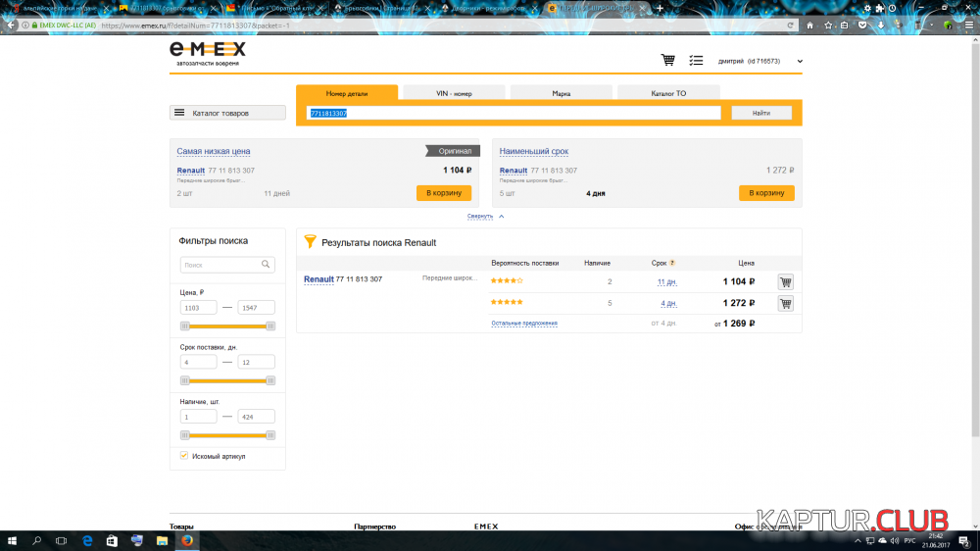Click the taskbar clock showing 21:42
The image size is (980, 551).
click(936, 541)
